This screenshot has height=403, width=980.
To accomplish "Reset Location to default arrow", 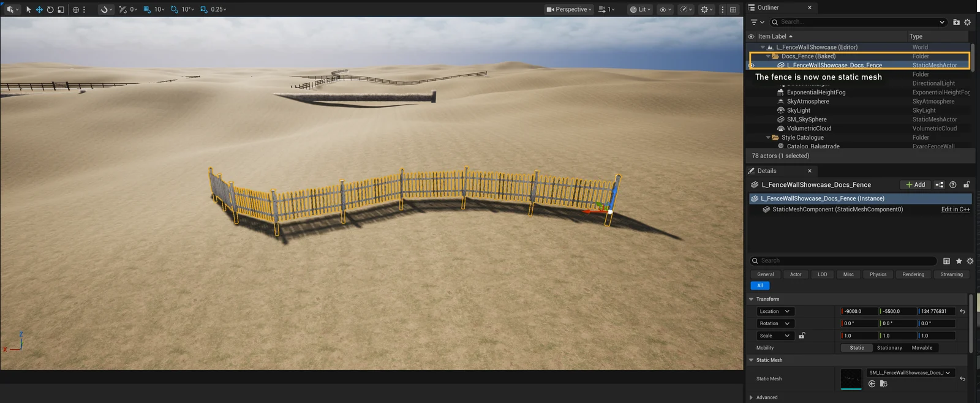I will pos(962,312).
